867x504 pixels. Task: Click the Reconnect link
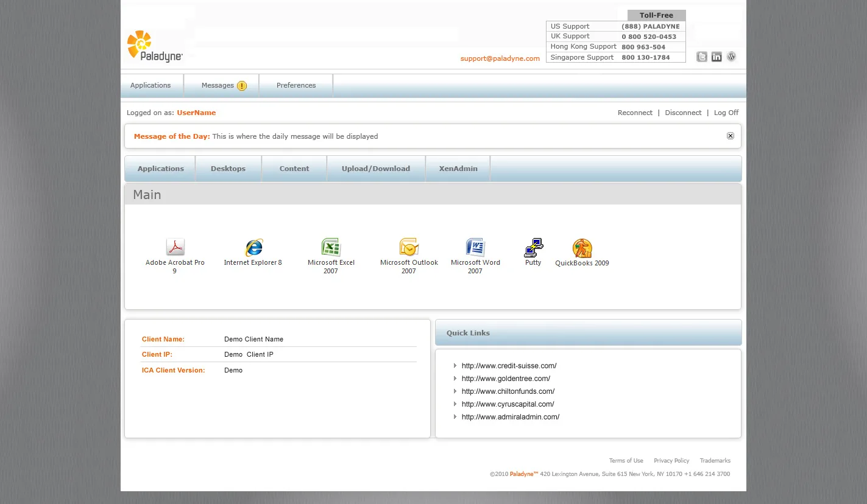[x=635, y=113]
